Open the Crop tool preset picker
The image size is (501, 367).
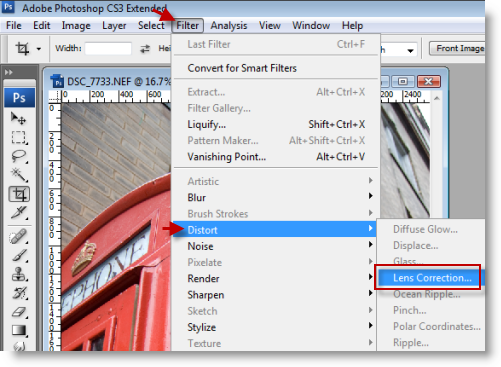pos(39,49)
